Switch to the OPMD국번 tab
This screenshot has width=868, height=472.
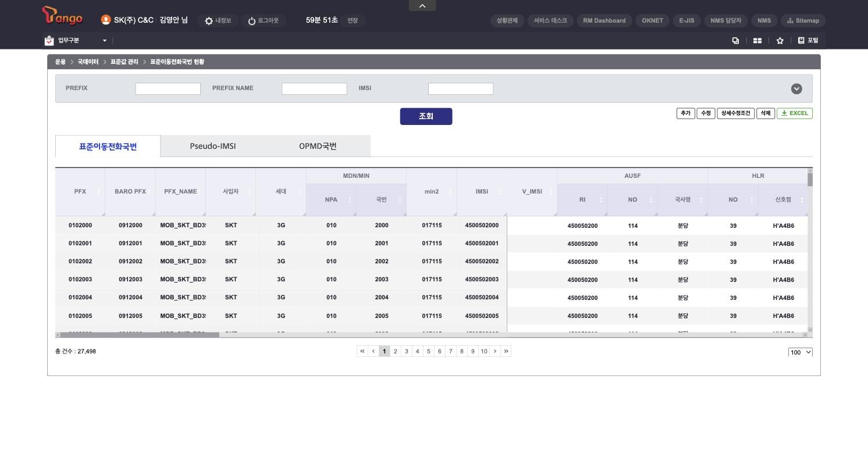[318, 146]
